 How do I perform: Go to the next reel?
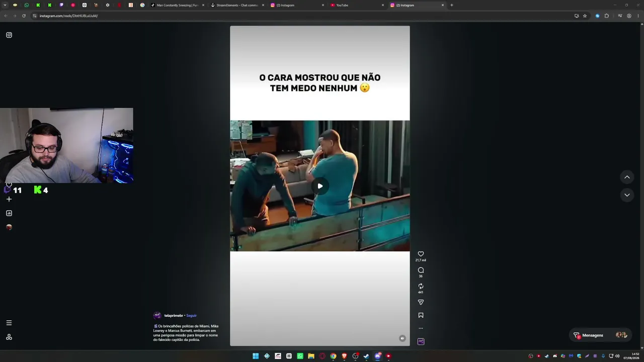(x=627, y=195)
